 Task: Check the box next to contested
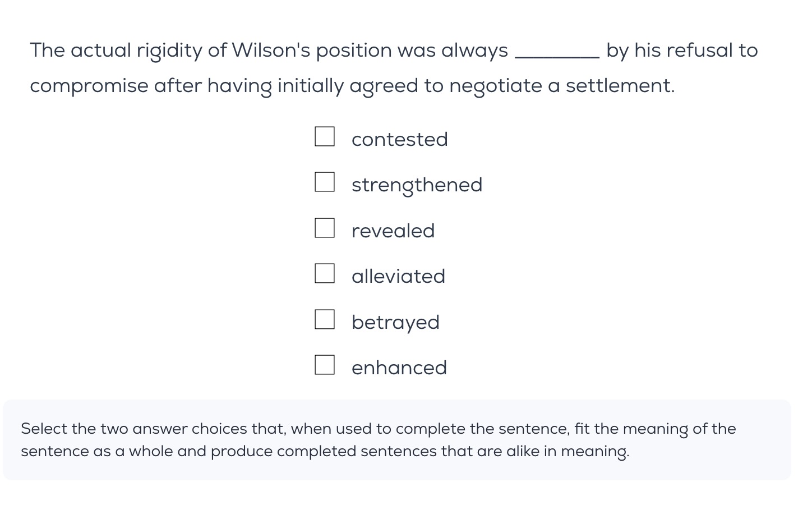click(x=325, y=136)
